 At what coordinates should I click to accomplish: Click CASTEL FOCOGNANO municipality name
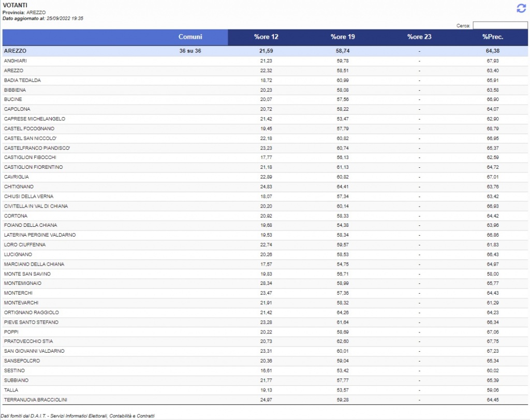29,128
